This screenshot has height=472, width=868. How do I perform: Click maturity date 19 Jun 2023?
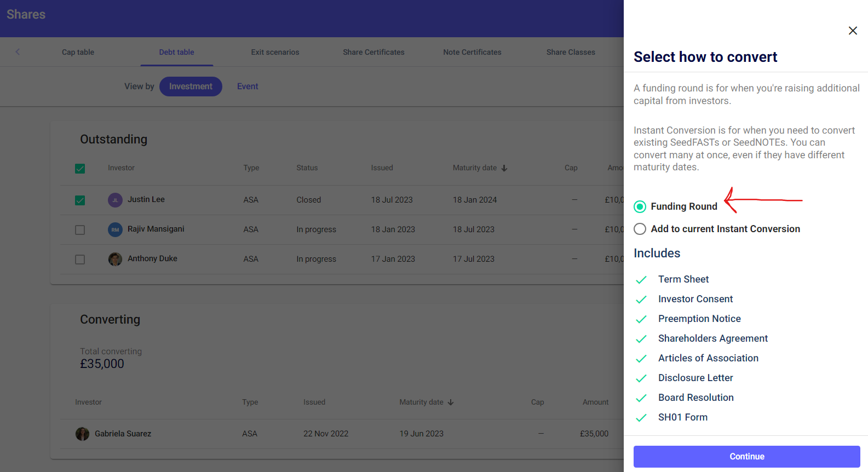(422, 434)
